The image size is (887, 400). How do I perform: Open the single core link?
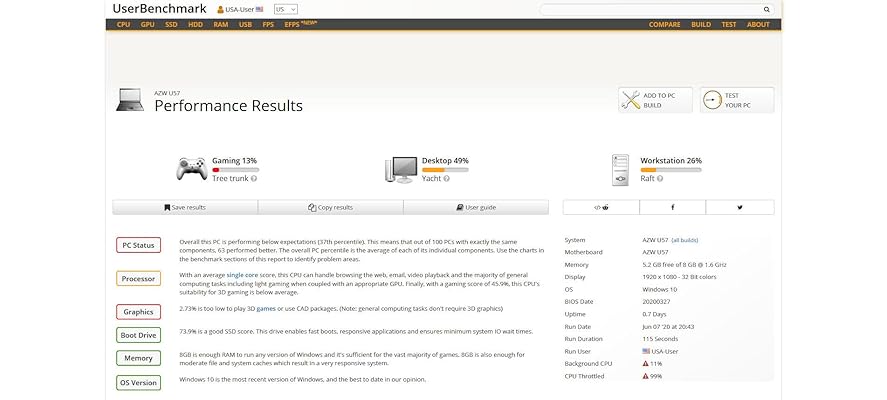[x=242, y=275]
